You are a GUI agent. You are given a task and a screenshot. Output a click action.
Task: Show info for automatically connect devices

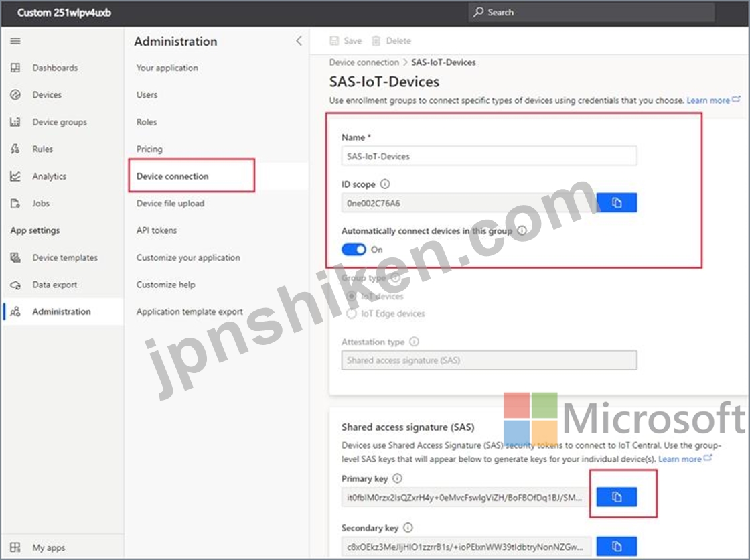522,230
